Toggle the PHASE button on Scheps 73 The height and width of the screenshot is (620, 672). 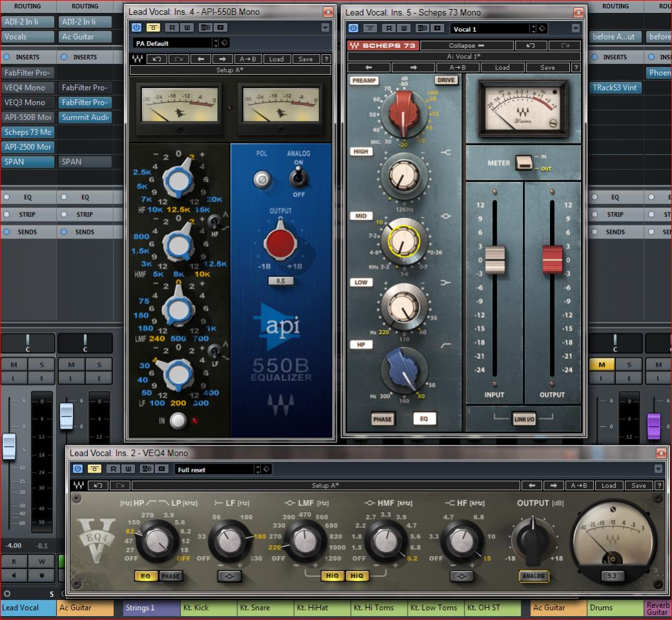pos(383,419)
